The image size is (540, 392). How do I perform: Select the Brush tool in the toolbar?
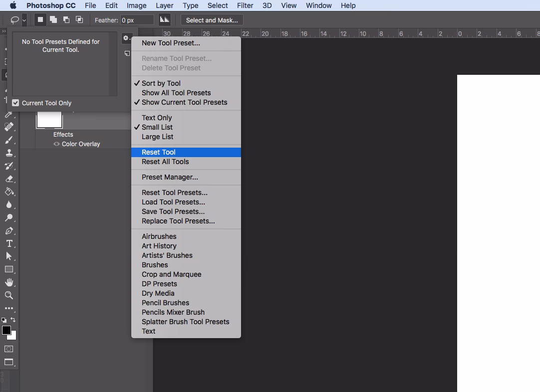9,140
